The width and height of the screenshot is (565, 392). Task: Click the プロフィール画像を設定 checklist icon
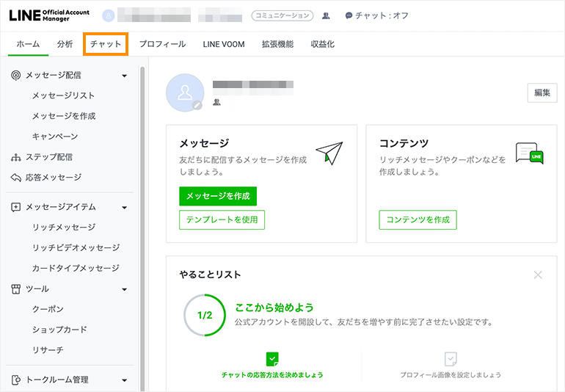(451, 359)
